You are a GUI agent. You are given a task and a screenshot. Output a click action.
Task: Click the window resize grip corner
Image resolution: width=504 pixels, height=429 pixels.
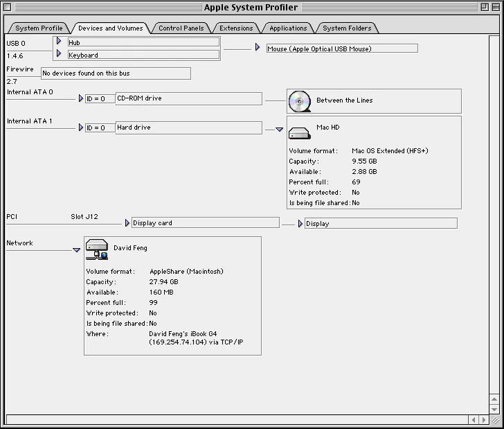494,420
